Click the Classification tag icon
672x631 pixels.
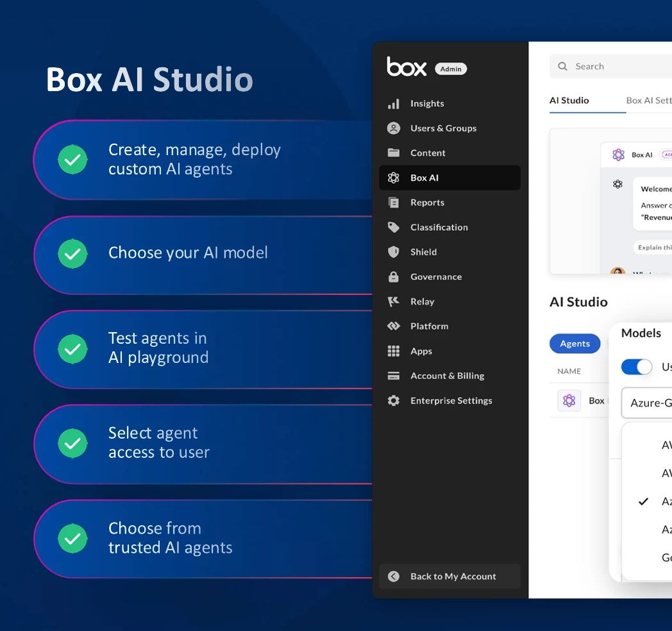[x=394, y=227]
